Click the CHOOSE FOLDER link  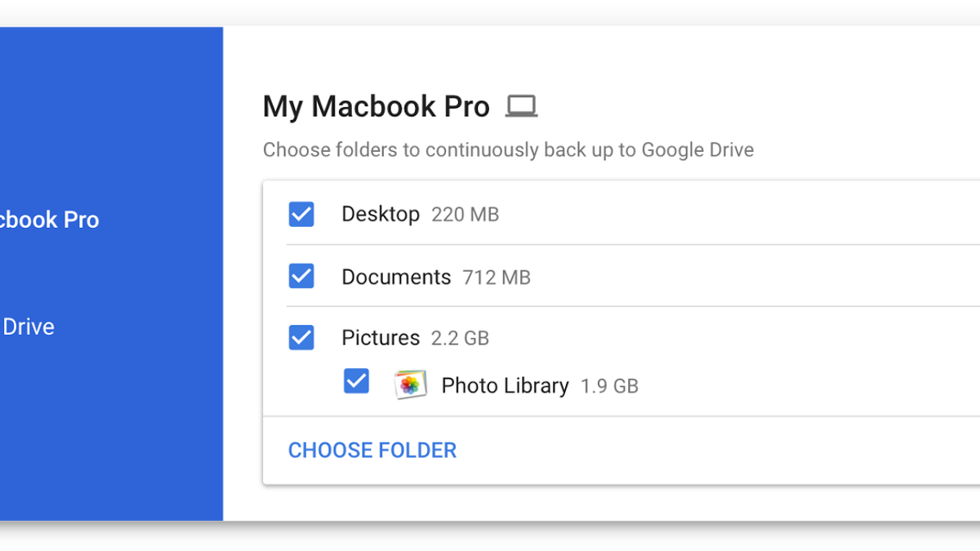(372, 450)
